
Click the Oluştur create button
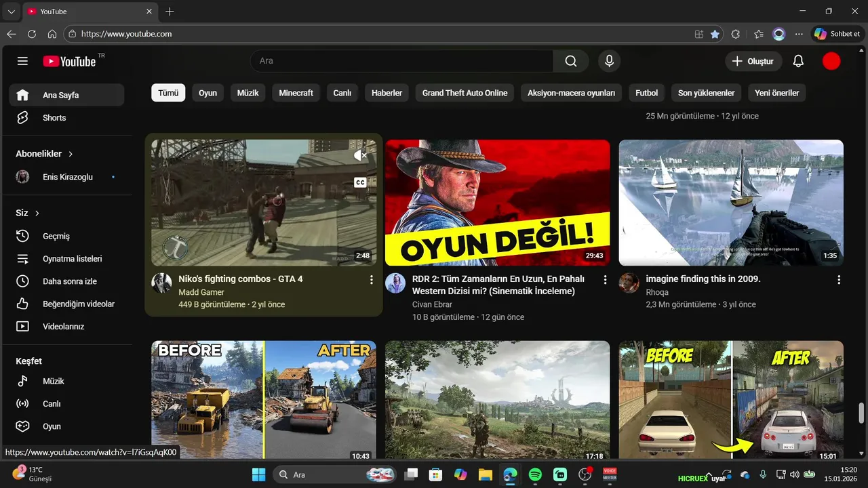click(x=753, y=61)
